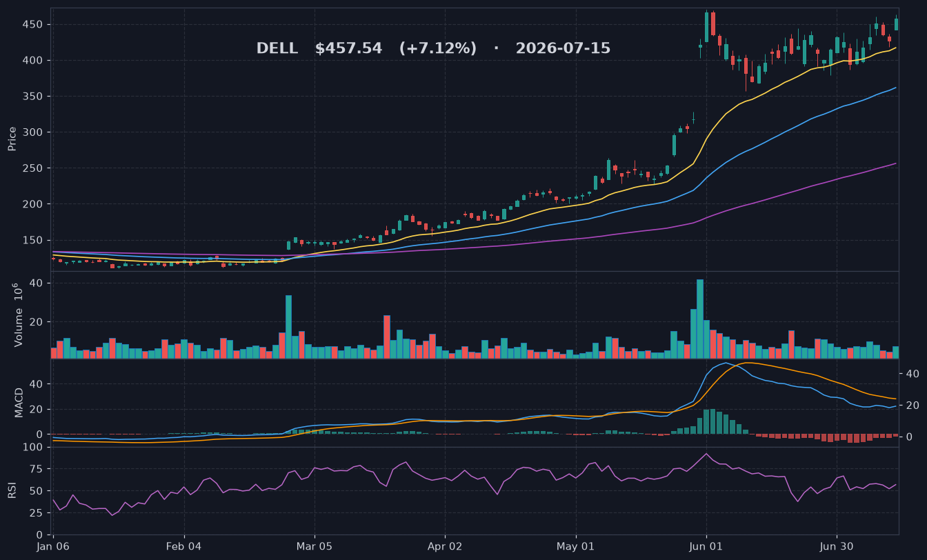Click the Apr 02 date tick
The width and height of the screenshot is (927, 560).
point(445,546)
